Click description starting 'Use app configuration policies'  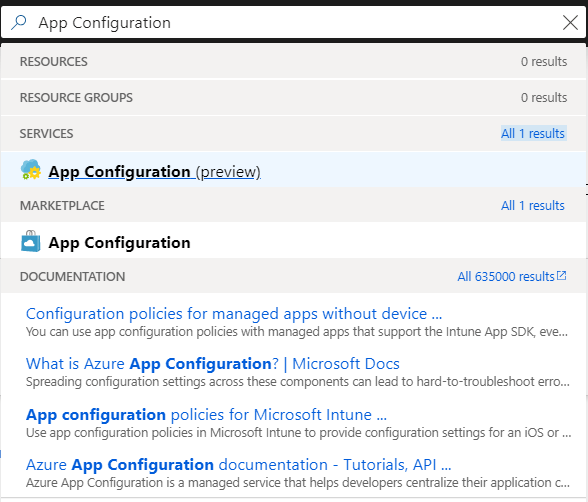(x=298, y=433)
